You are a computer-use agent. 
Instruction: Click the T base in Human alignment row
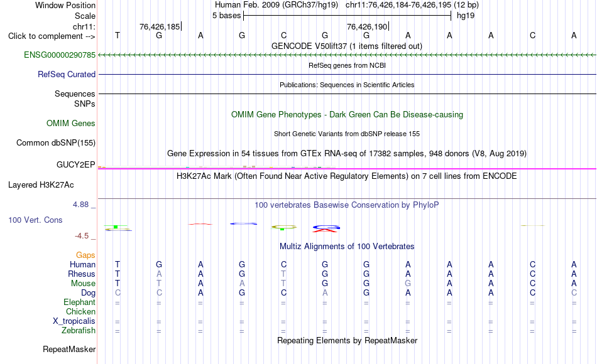point(118,264)
